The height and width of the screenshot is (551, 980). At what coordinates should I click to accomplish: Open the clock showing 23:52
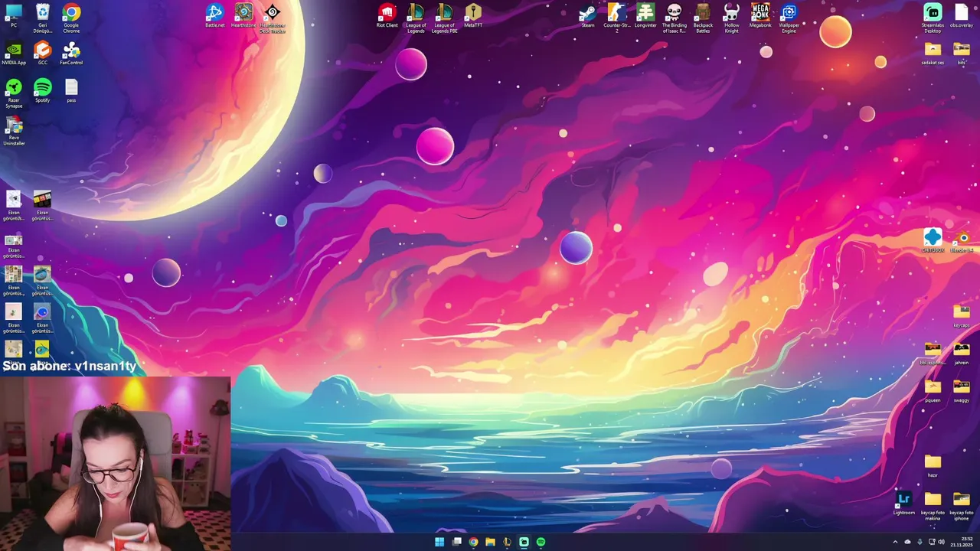click(962, 542)
